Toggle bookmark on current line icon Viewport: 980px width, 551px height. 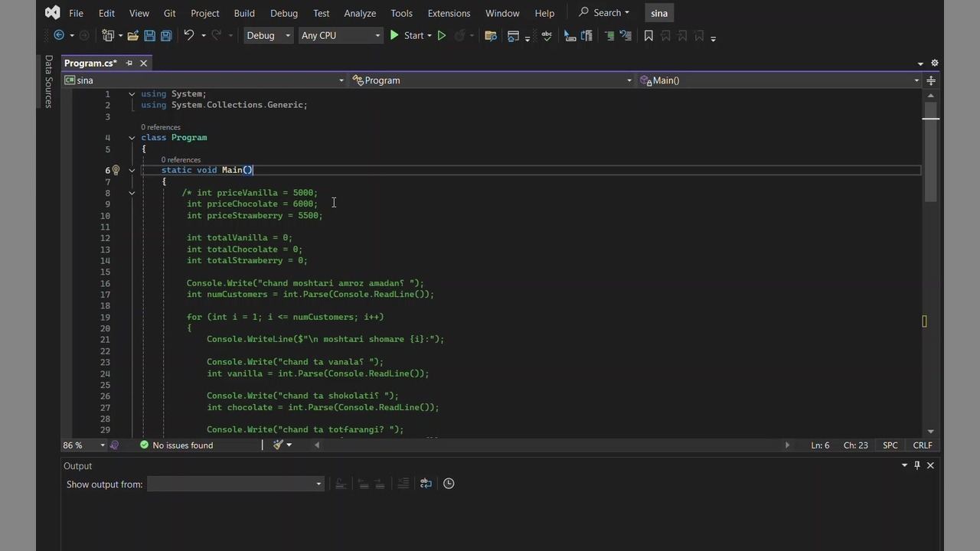point(648,36)
